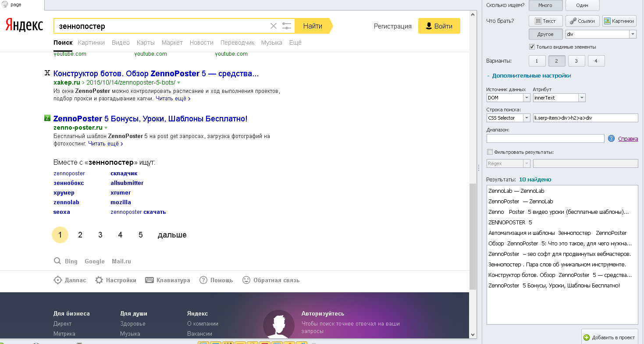Clear the search query with the X icon
The image size is (644, 344).
274,26
